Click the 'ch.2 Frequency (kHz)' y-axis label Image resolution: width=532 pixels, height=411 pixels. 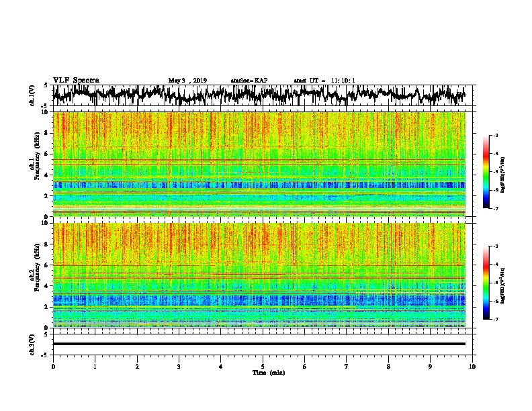[x=34, y=267]
